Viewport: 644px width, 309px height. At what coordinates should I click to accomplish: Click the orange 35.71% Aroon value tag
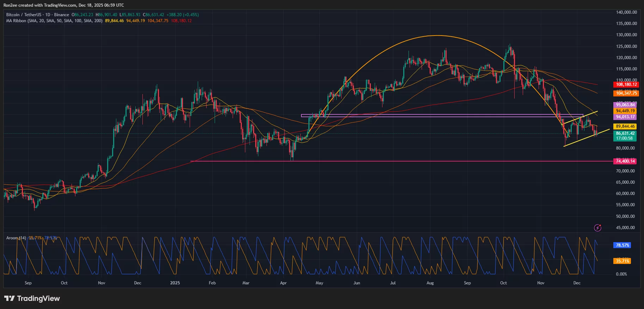tap(622, 261)
